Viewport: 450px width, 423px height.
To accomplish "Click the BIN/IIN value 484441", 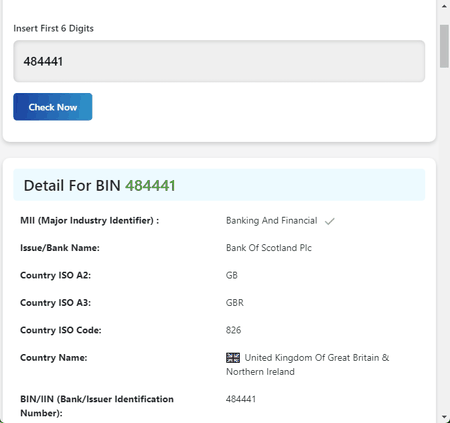I will [241, 399].
